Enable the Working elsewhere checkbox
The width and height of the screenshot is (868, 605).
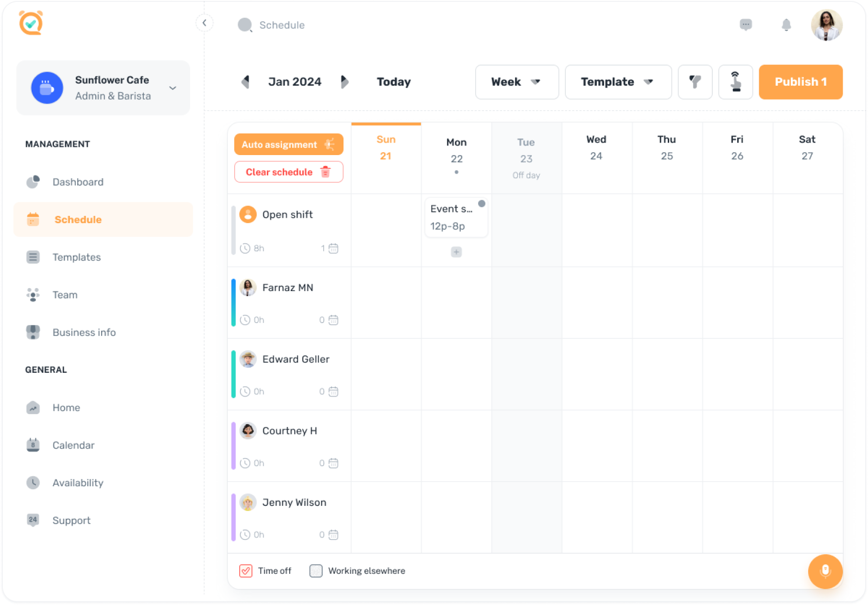(x=316, y=571)
